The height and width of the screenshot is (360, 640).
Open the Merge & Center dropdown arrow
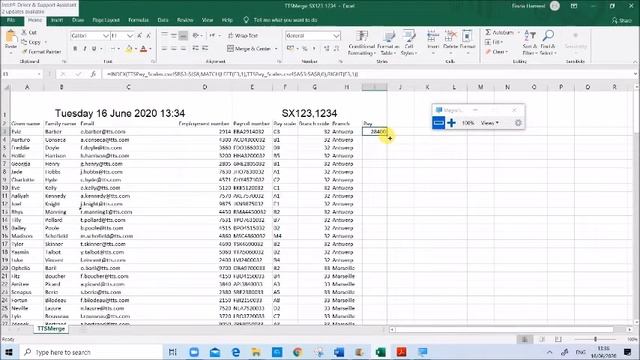276,49
